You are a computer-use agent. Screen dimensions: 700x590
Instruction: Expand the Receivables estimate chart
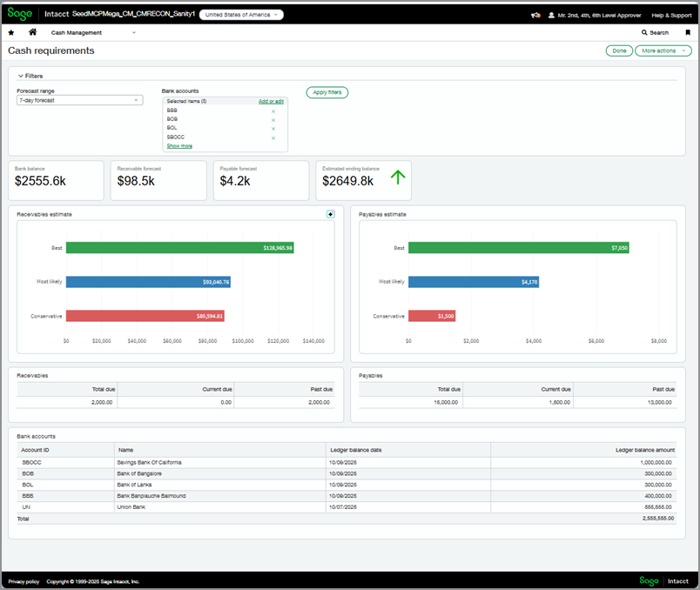click(x=330, y=214)
